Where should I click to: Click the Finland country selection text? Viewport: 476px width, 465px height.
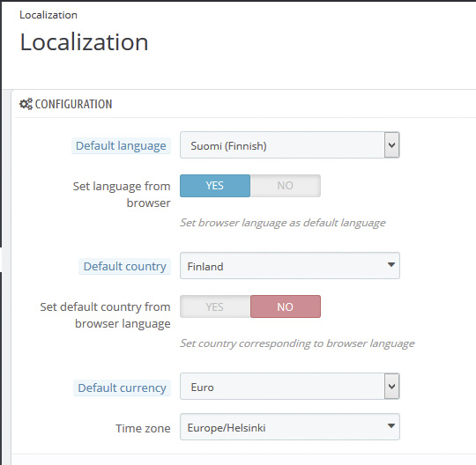205,267
